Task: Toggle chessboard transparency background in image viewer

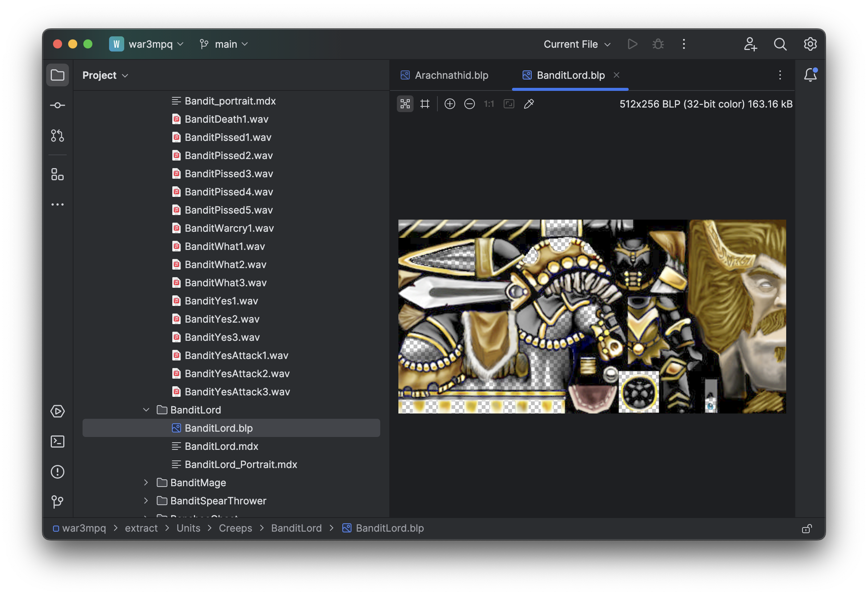Action: tap(405, 104)
